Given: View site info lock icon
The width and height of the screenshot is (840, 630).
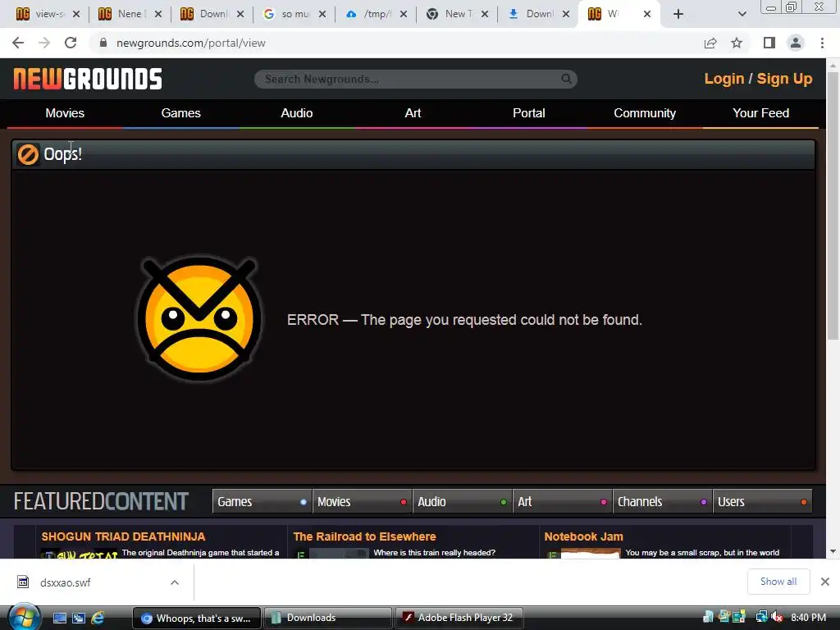Looking at the screenshot, I should pyautogui.click(x=103, y=43).
